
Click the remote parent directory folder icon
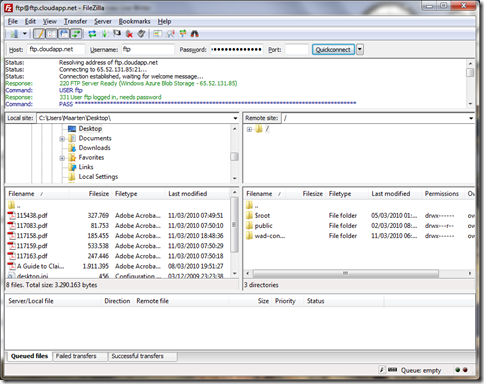249,205
